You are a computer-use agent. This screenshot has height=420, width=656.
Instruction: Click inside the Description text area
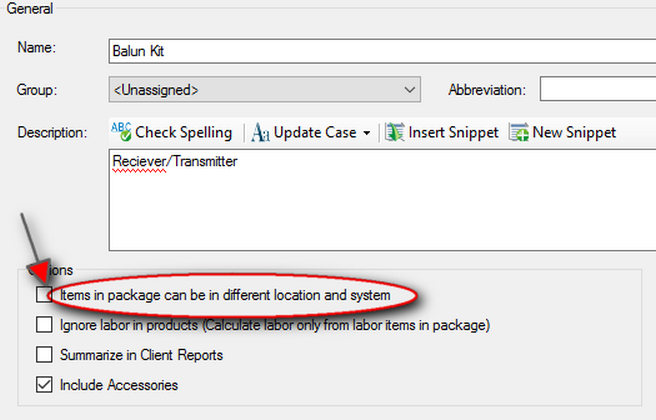pos(382,200)
